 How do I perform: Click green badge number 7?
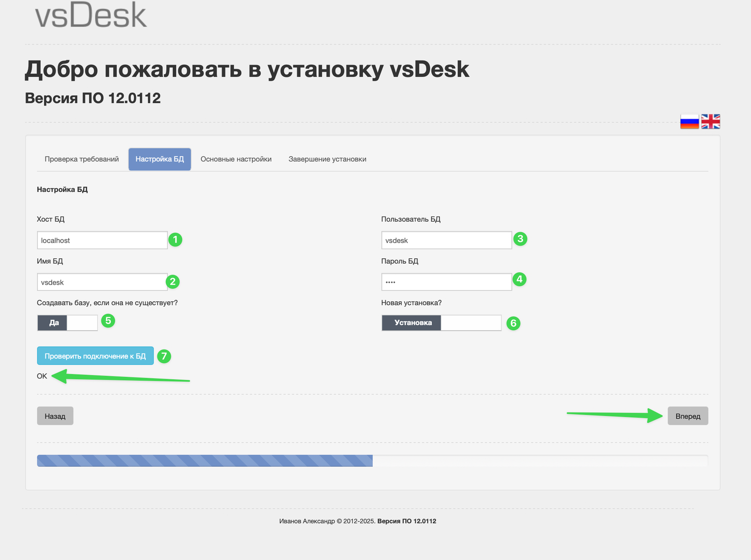[164, 356]
